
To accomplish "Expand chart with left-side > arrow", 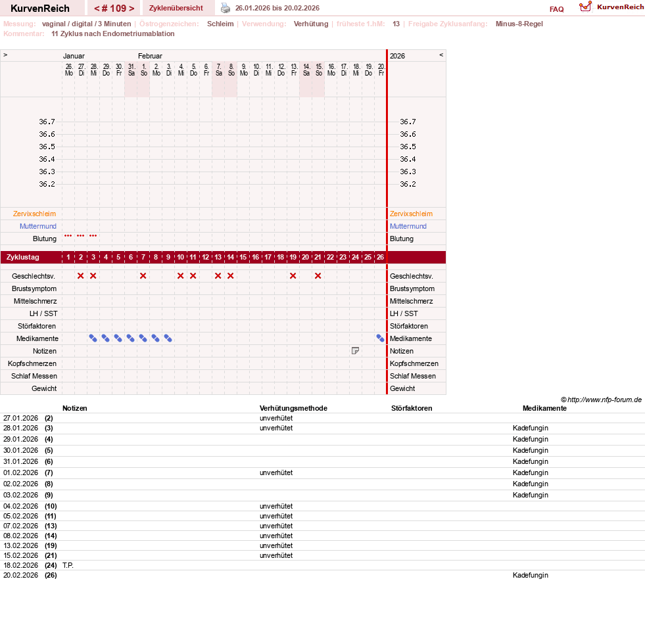I will 5,55.
